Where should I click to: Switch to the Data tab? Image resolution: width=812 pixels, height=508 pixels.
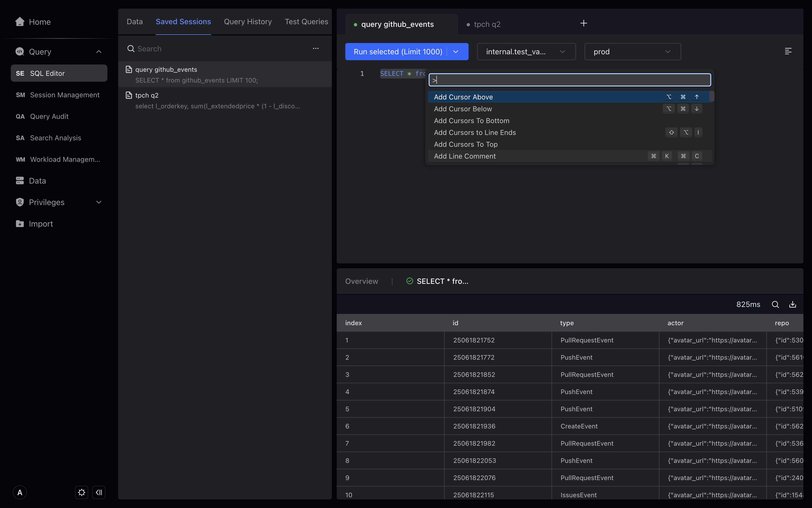[x=135, y=22]
